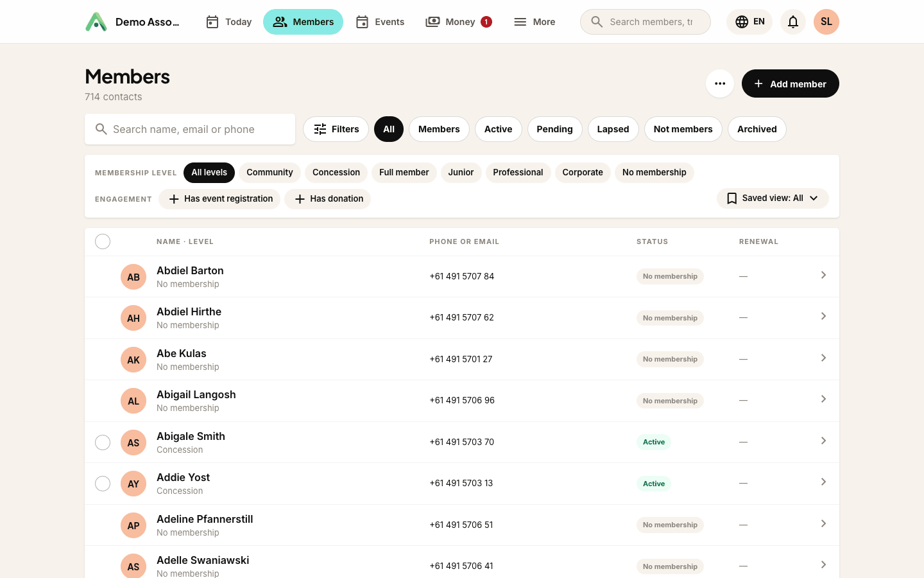Open the SL user avatar menu

pyautogui.click(x=826, y=22)
